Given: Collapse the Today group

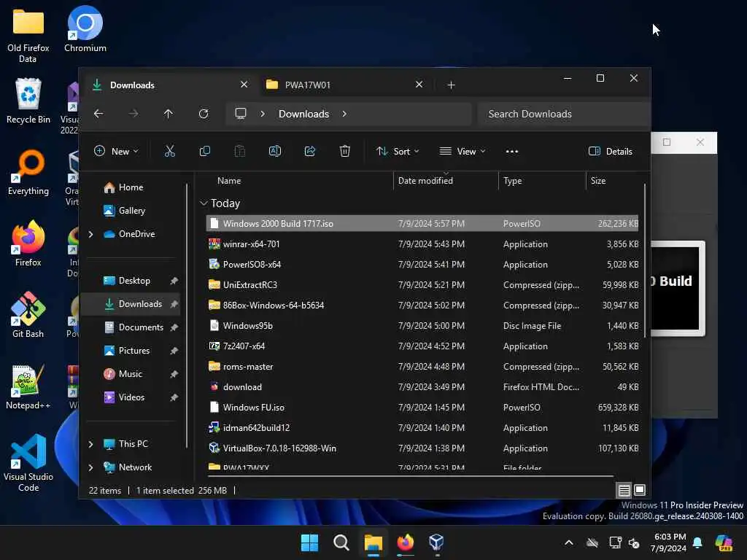Looking at the screenshot, I should click(204, 203).
